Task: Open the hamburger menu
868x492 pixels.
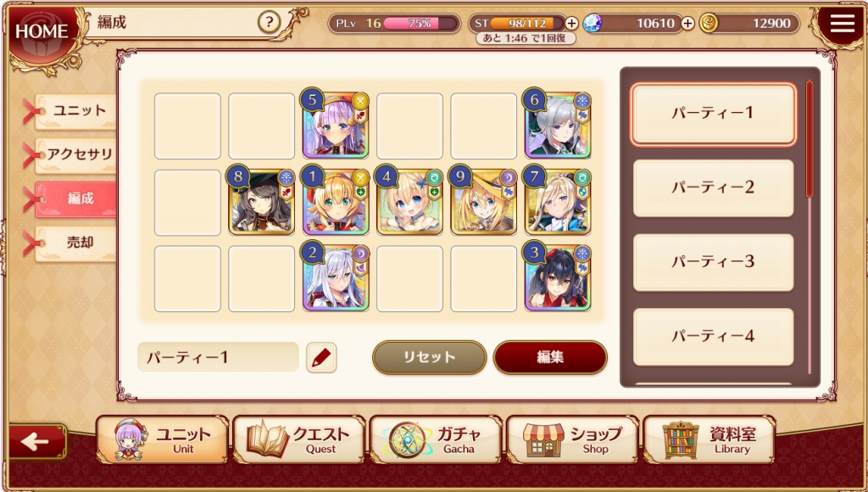Action: (843, 23)
